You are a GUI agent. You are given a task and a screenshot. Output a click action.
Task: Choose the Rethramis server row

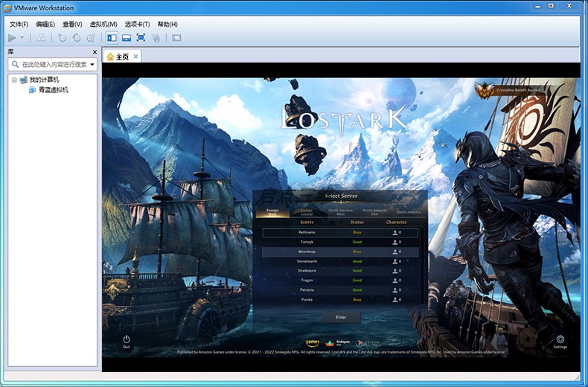pyautogui.click(x=340, y=232)
